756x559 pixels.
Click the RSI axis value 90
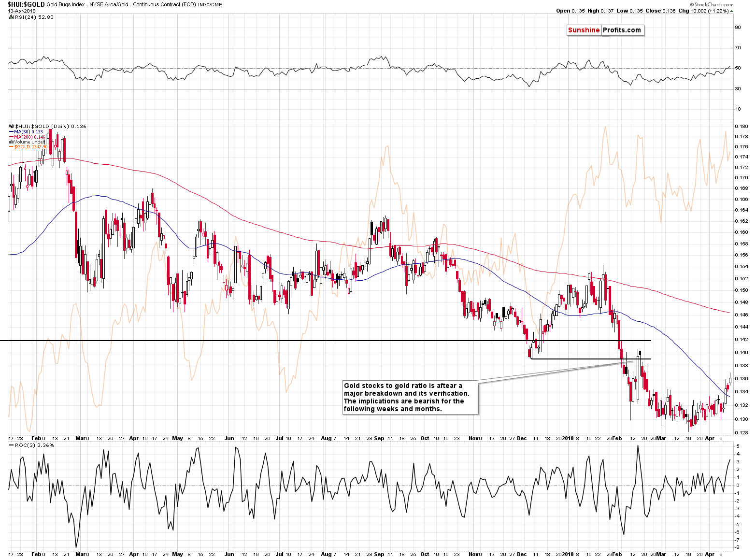738,27
